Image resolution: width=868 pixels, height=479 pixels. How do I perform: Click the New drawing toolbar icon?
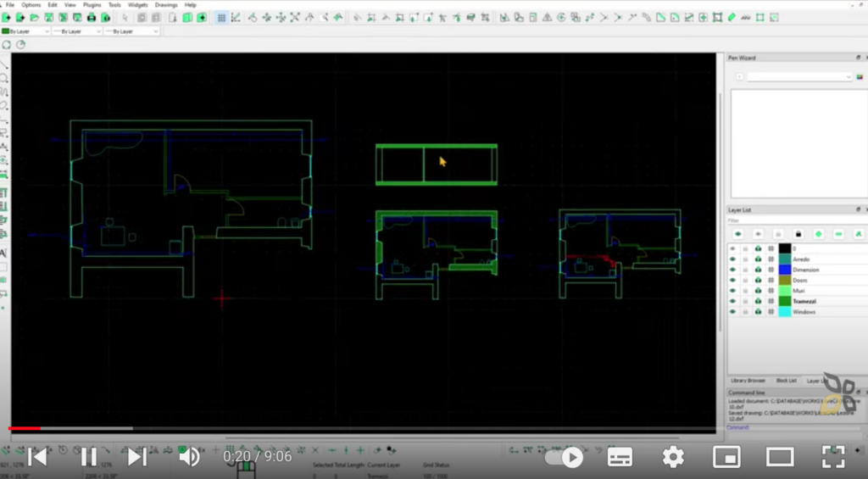coord(6,18)
